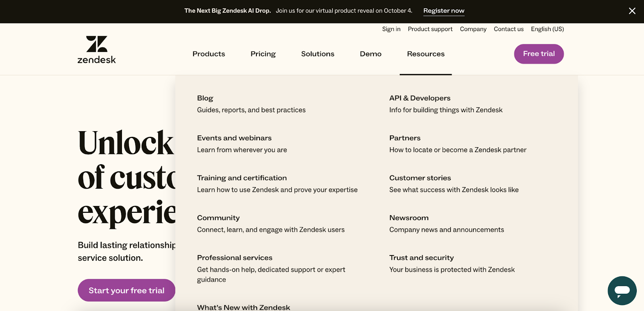644x311 pixels.
Task: Click "Get hands-on help, dedicated support or expert guidance"
Action: point(271,274)
